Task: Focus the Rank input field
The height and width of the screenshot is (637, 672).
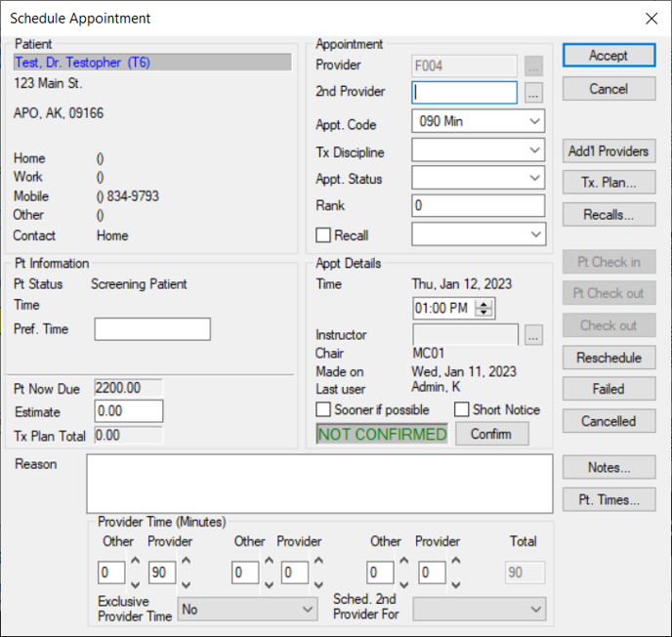Action: 479,205
